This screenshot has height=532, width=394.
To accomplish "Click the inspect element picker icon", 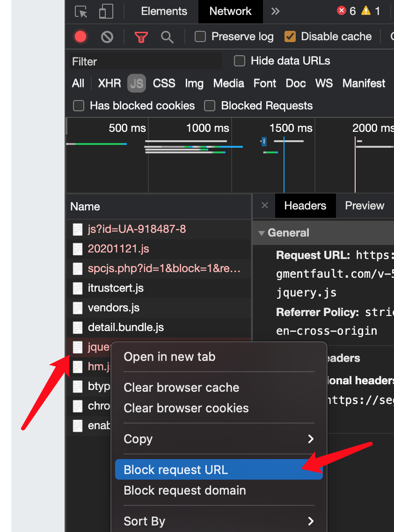I will pyautogui.click(x=81, y=12).
